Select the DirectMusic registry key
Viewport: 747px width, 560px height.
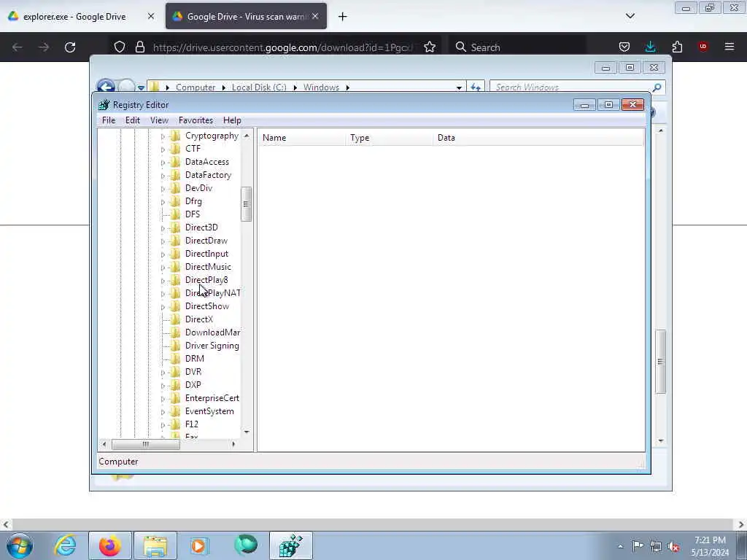208,267
